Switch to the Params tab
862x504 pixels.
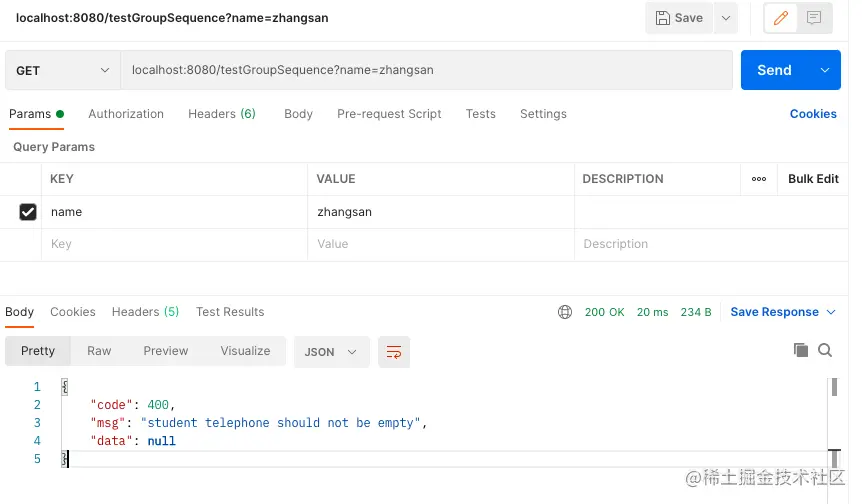coord(36,114)
